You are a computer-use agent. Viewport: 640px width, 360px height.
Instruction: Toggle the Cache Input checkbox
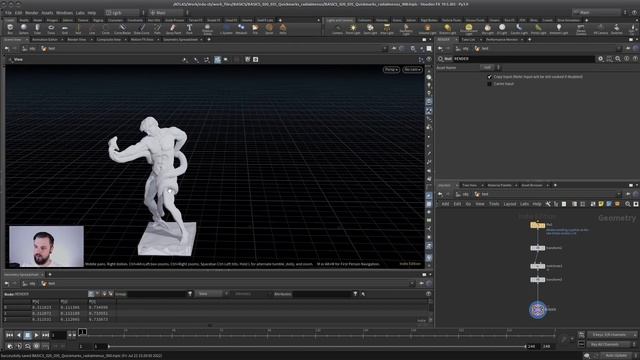click(489, 84)
